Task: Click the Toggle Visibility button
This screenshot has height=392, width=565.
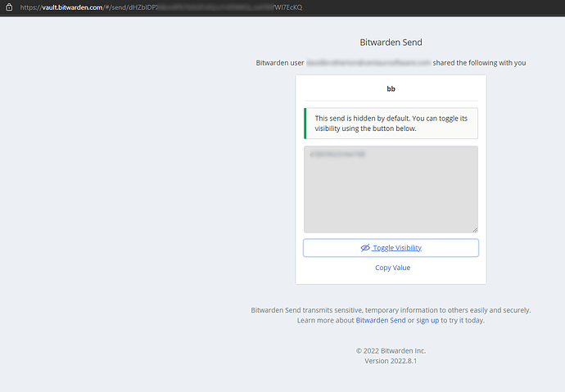Action: click(391, 248)
